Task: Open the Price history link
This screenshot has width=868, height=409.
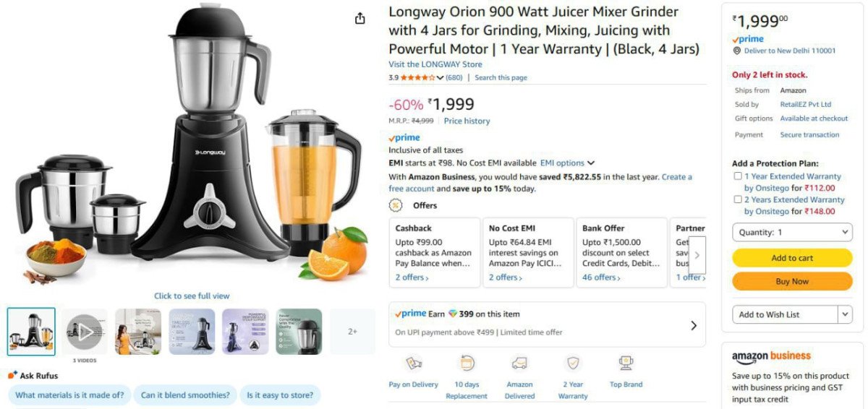Action: coord(467,121)
